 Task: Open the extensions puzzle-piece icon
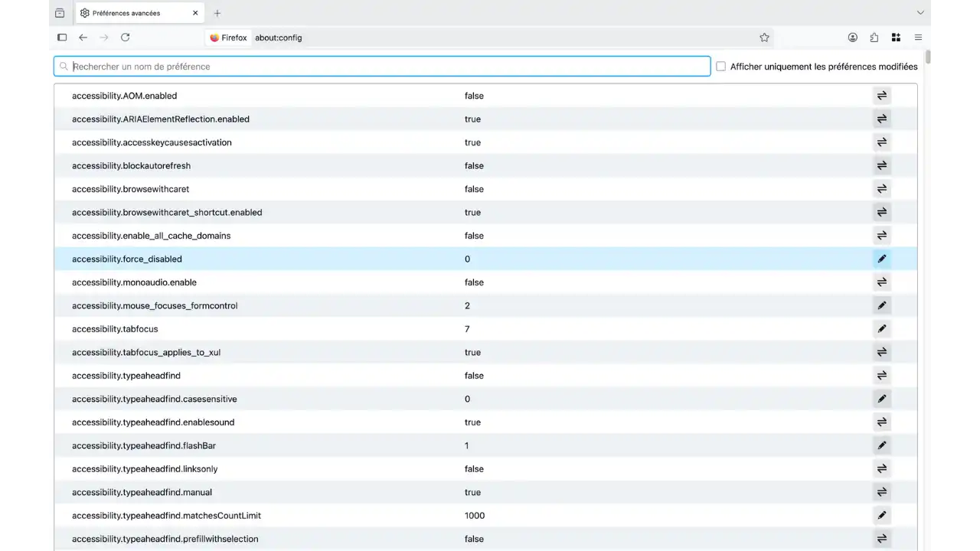click(874, 37)
